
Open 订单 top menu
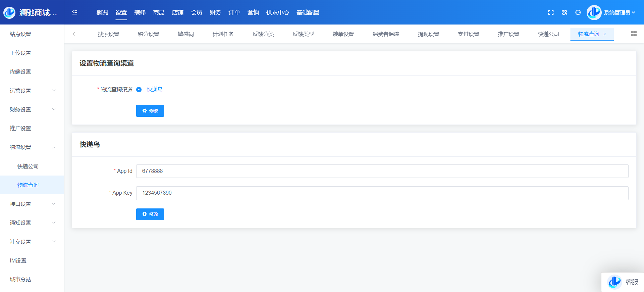pyautogui.click(x=234, y=12)
